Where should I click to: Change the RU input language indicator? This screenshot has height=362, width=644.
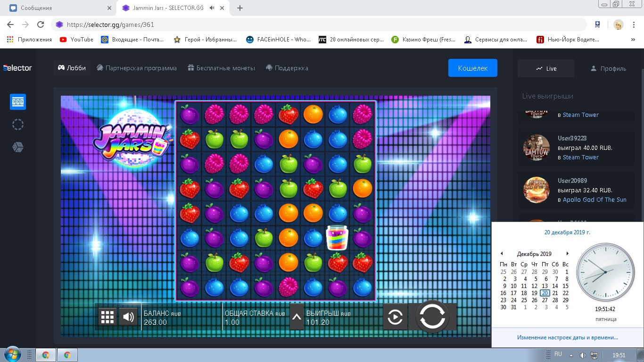tap(558, 354)
